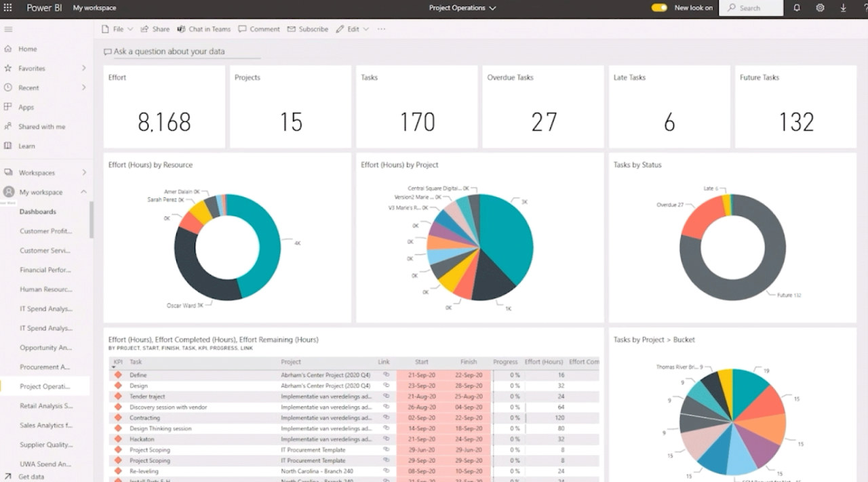Collapse the left navigation pane
Viewport: 868px width, 482px height.
click(8, 29)
